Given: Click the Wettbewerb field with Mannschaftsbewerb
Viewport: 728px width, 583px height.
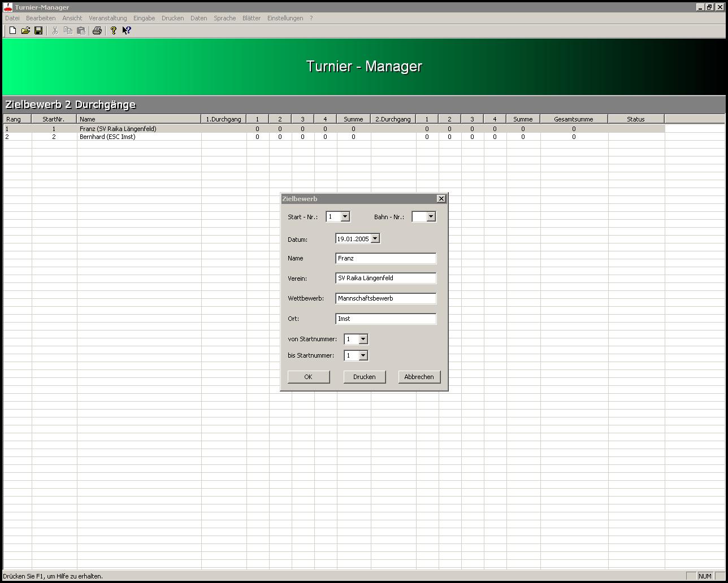Looking at the screenshot, I should [x=385, y=298].
